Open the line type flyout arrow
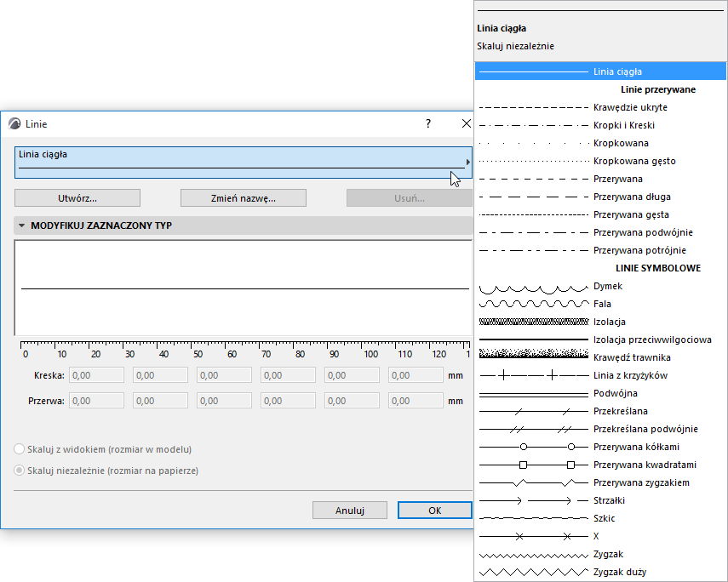728x582 pixels. [467, 162]
